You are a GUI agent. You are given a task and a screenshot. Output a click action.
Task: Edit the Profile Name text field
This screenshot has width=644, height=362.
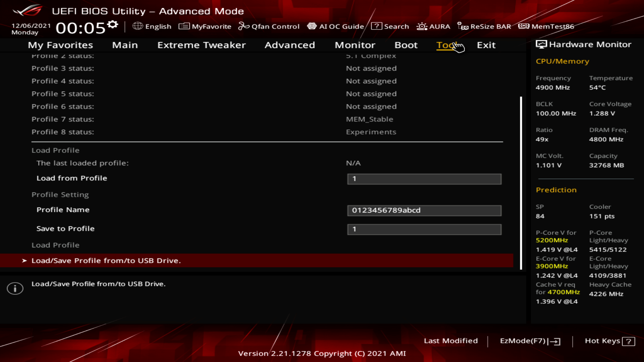[x=424, y=210]
